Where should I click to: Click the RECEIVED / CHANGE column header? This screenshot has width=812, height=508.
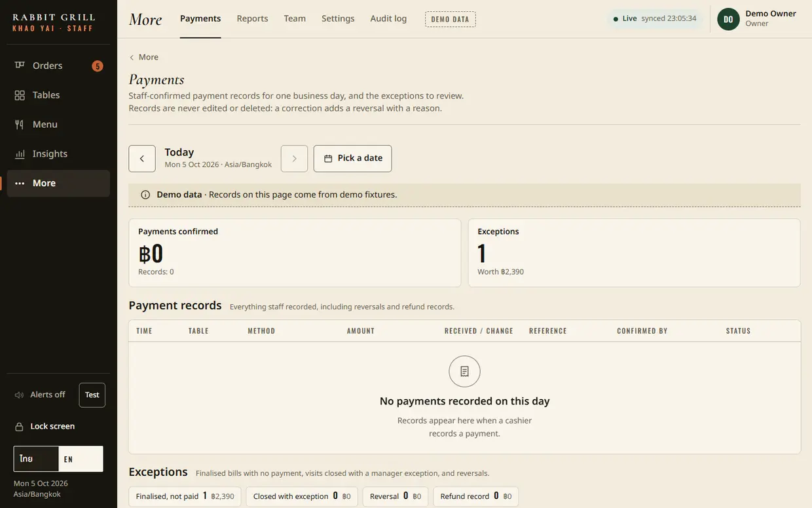479,331
